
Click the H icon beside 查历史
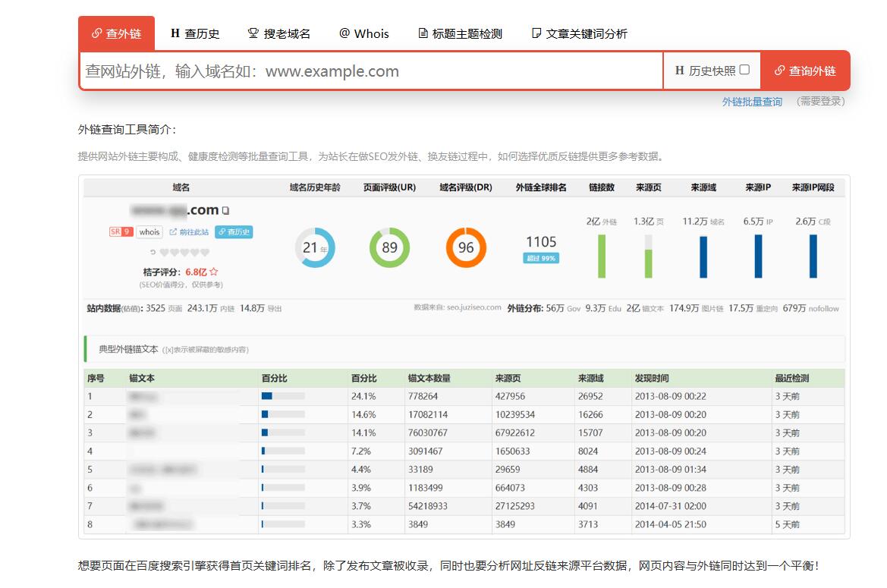point(175,33)
